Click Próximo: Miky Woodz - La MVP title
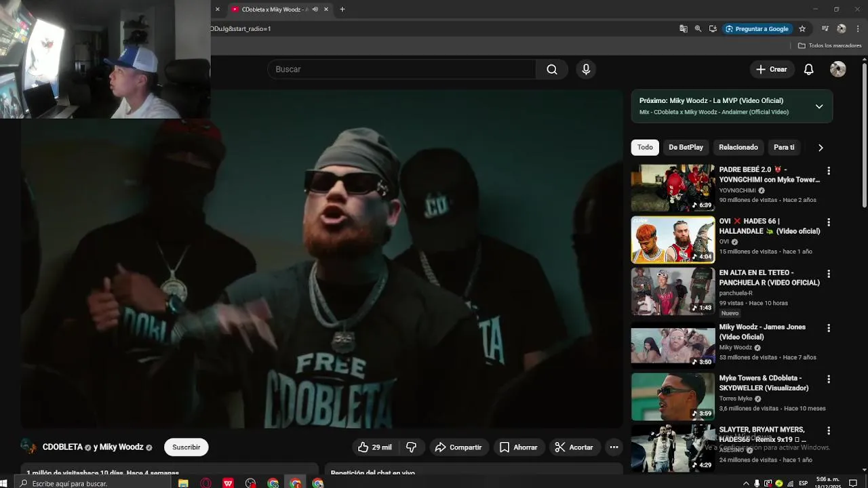868x488 pixels. (711, 100)
